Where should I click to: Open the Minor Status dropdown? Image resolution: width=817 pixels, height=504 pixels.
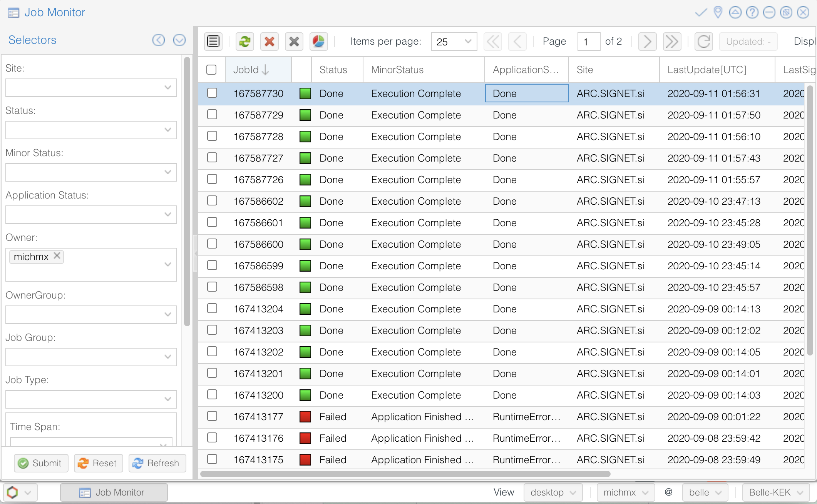pyautogui.click(x=167, y=172)
